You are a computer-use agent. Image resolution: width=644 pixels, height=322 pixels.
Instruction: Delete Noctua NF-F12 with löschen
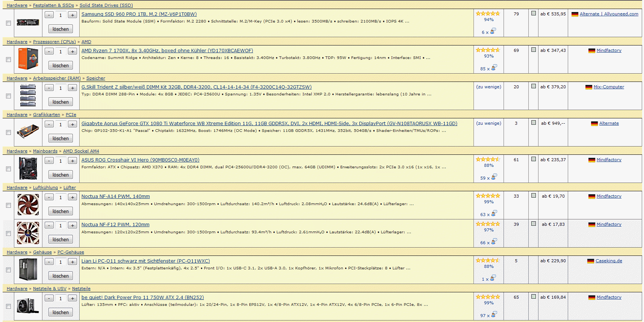tap(60, 239)
